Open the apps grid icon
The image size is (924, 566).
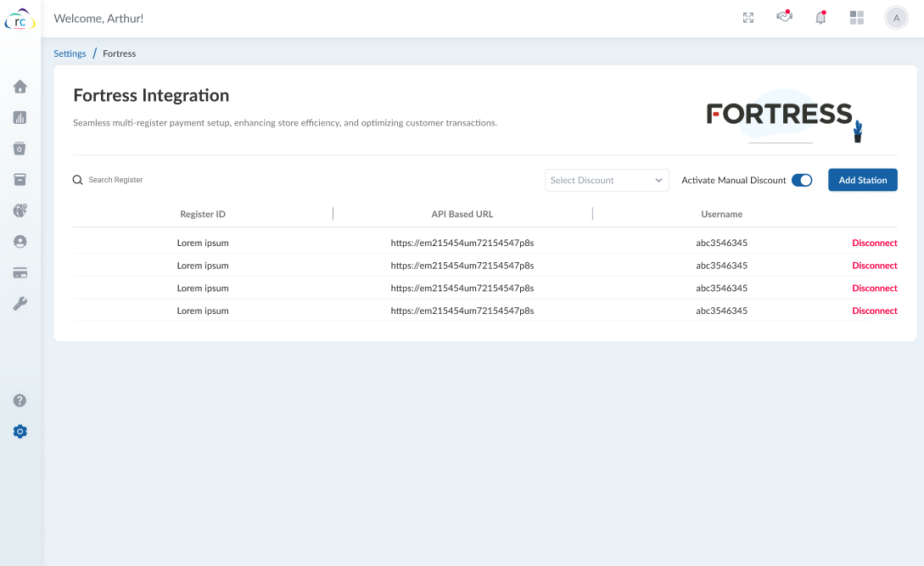tap(857, 18)
